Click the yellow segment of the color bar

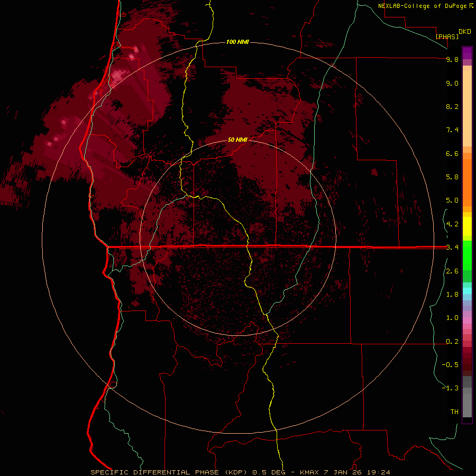(467, 226)
